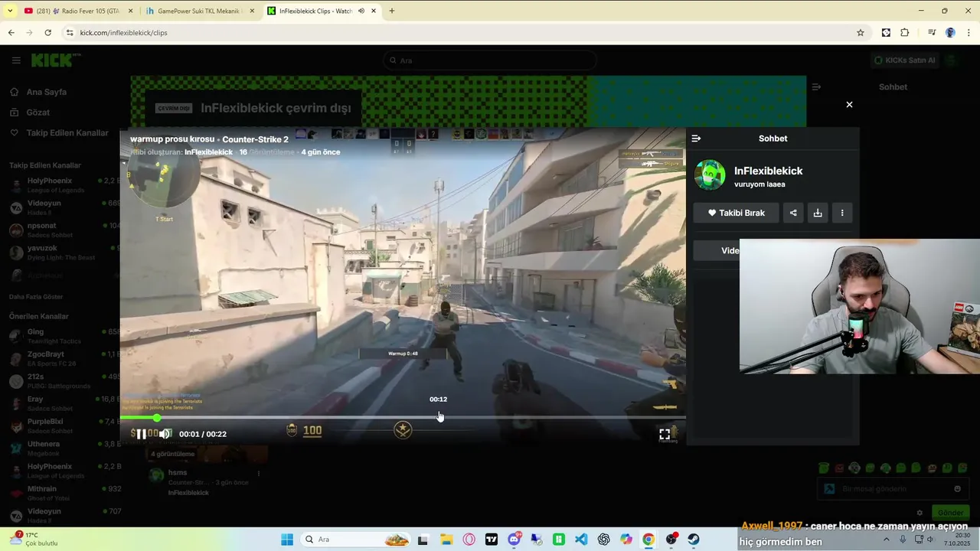Unfollow with Takibi Bırak button

736,213
